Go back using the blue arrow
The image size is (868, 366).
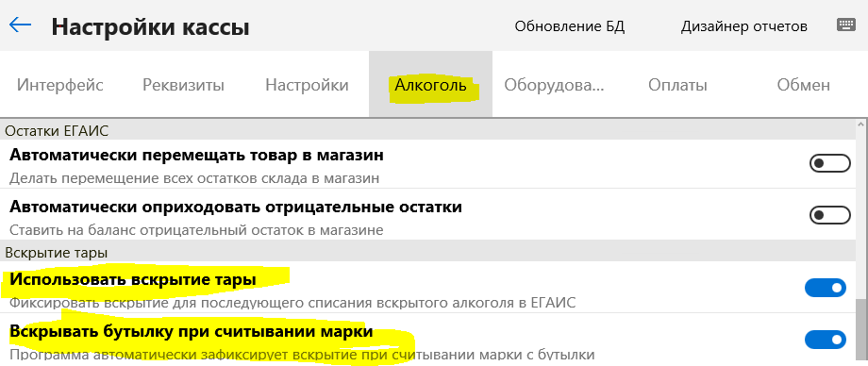point(20,25)
